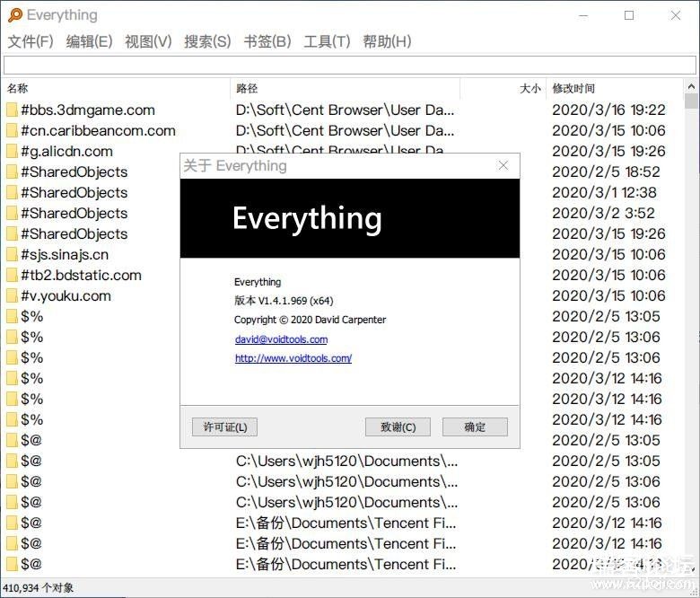Select the #sjs.sinajs.cn entry
Viewport: 700px width, 598px height.
coord(65,255)
